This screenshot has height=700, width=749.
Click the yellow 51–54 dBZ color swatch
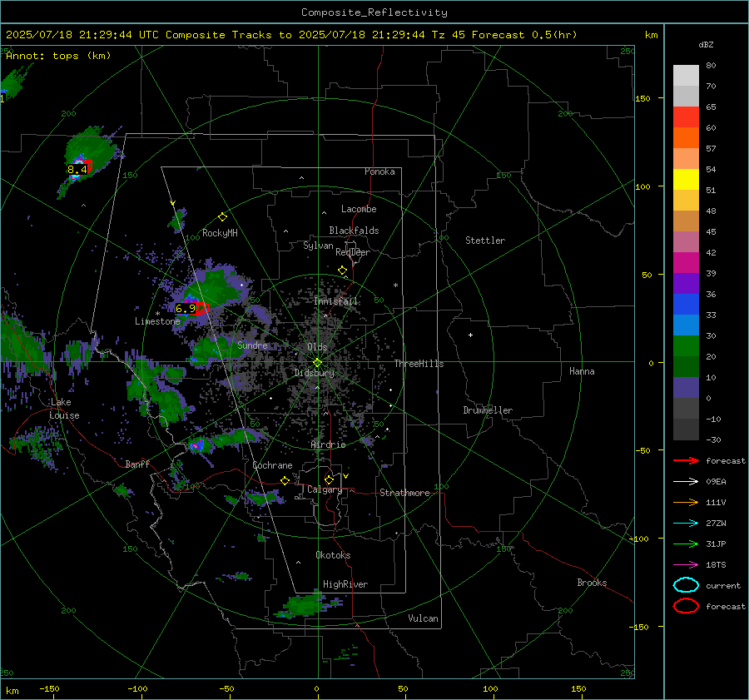pos(686,180)
